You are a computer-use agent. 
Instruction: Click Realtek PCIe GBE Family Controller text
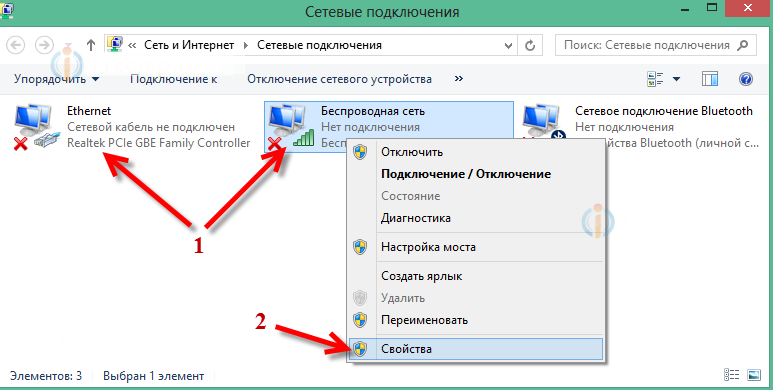(159, 143)
